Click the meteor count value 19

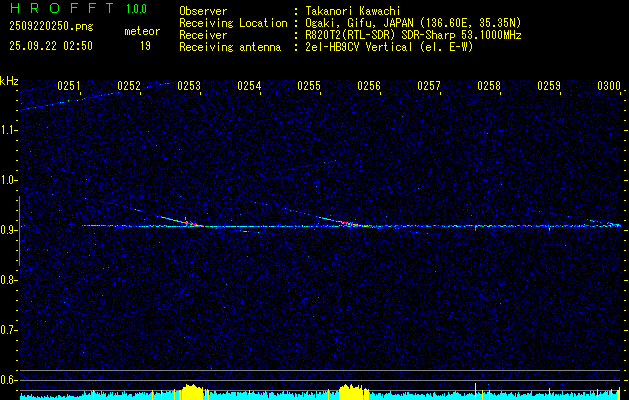145,46
